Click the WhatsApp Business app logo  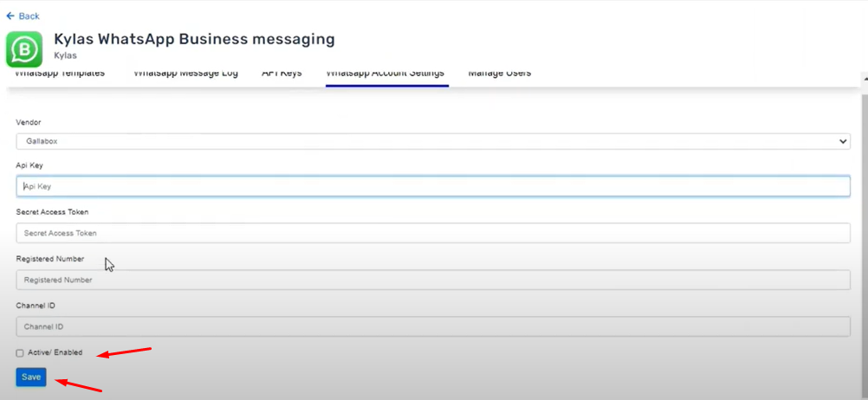point(24,49)
